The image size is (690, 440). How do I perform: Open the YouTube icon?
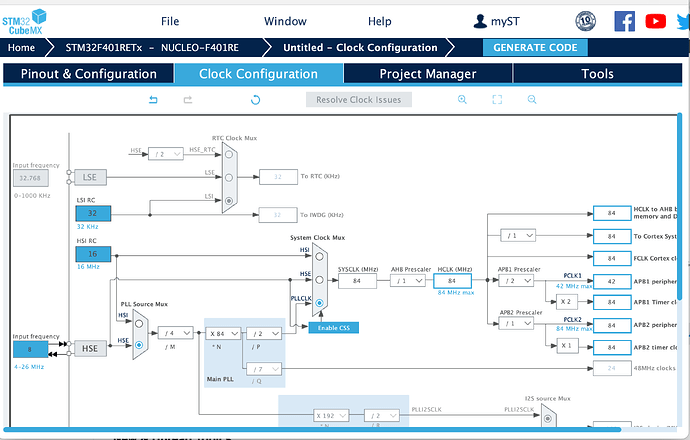pos(656,21)
